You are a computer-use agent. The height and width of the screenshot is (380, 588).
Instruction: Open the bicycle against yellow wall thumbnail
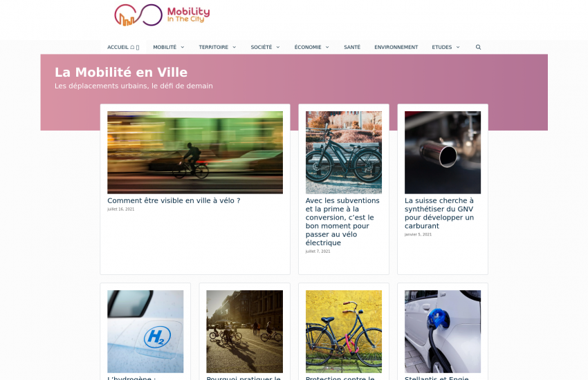pyautogui.click(x=344, y=332)
